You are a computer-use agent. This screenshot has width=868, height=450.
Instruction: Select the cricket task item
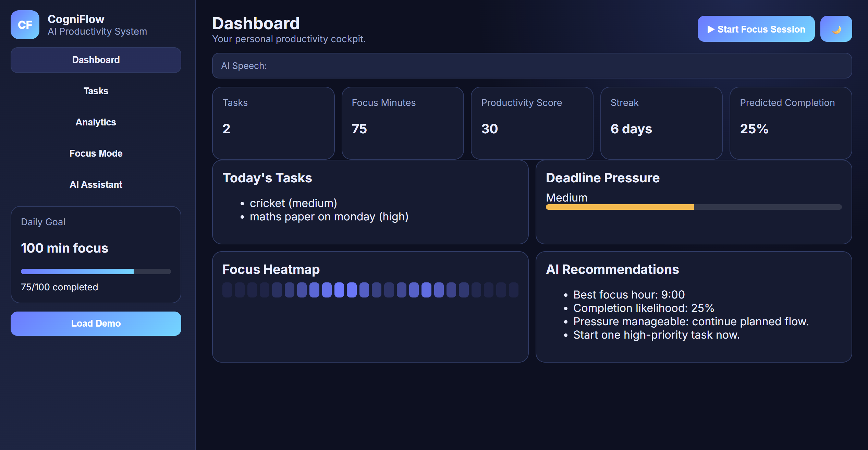[x=293, y=203]
